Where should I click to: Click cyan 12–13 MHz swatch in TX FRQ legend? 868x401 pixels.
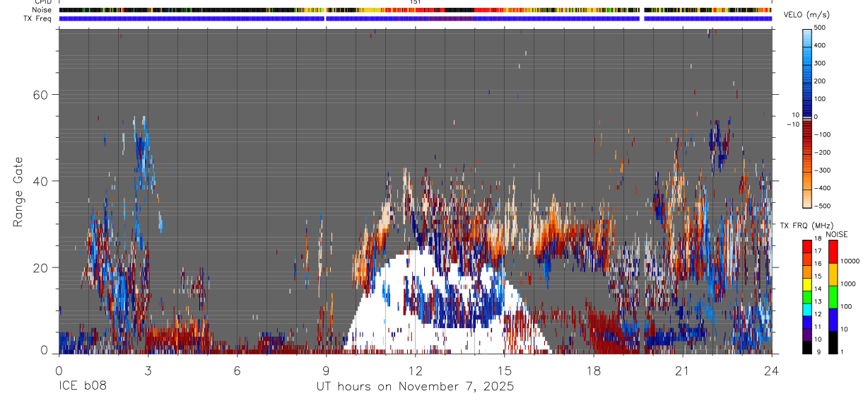807,309
